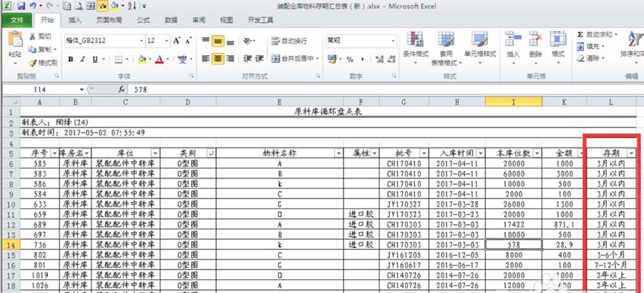The image size is (644, 293).
Task: Click the AutoSum sigma icon
Action: click(x=579, y=34)
